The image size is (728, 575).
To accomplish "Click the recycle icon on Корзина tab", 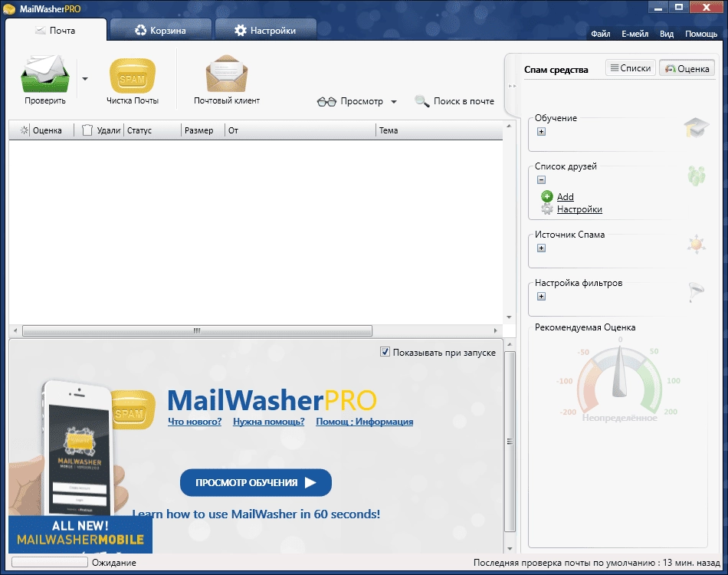I will pyautogui.click(x=140, y=30).
